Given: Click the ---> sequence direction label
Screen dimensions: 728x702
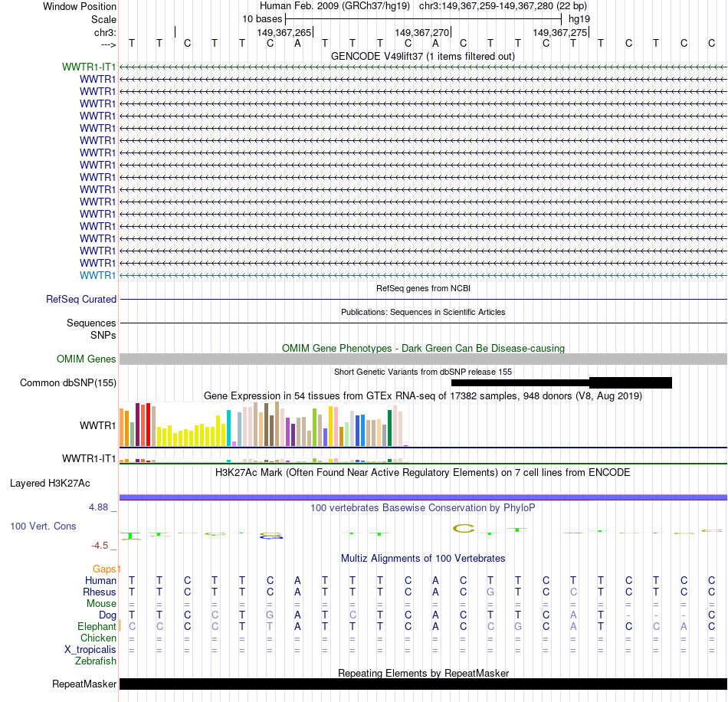Looking at the screenshot, I should pos(109,44).
